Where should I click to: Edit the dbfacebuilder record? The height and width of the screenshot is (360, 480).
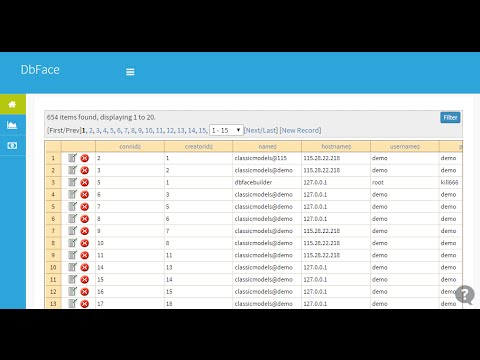tap(72, 182)
